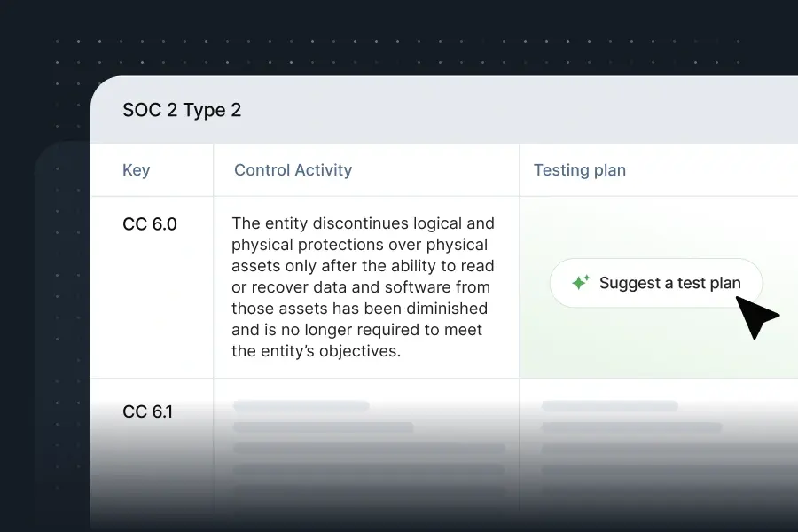Click the CC 6.0 control activity description
The image size is (798, 532).
[x=363, y=287]
